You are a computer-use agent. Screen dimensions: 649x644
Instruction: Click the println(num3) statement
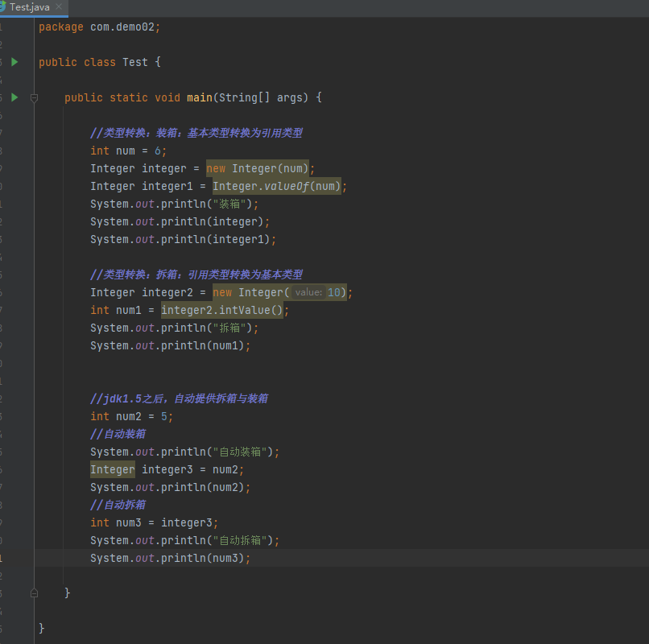tap(170, 559)
